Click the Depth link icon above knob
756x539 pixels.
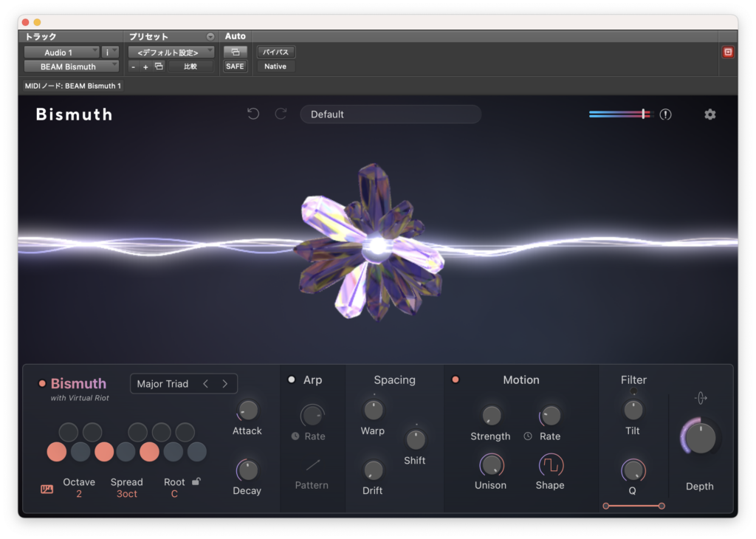[701, 398]
